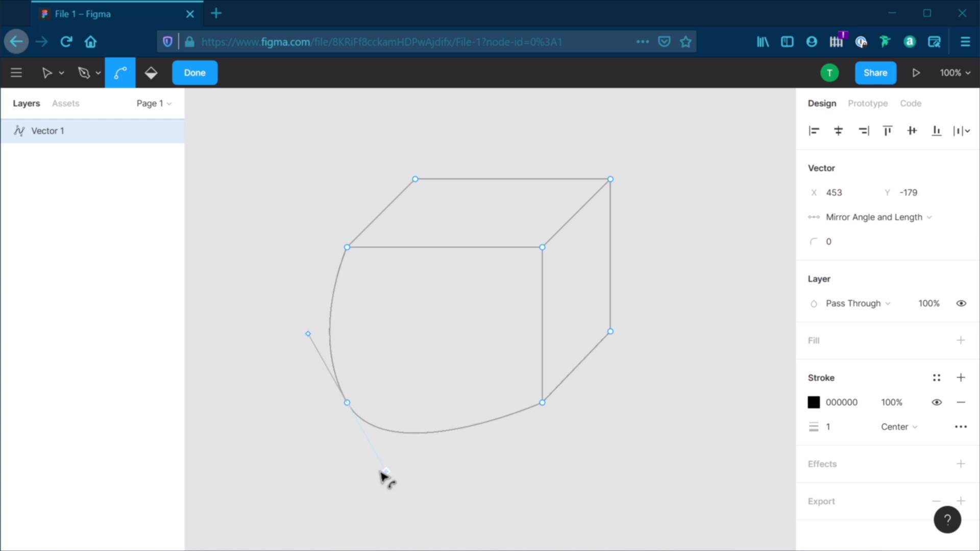
Task: Open the Help question mark button
Action: (947, 520)
